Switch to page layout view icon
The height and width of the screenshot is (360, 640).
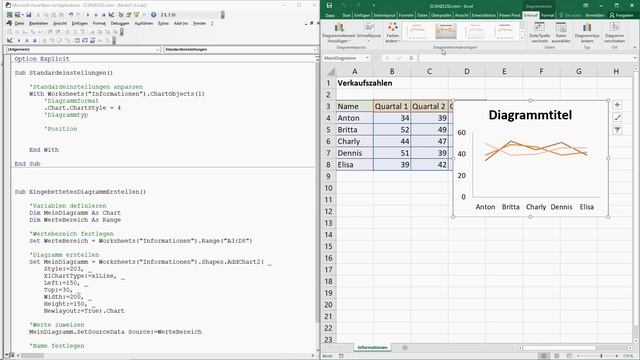tap(556, 356)
